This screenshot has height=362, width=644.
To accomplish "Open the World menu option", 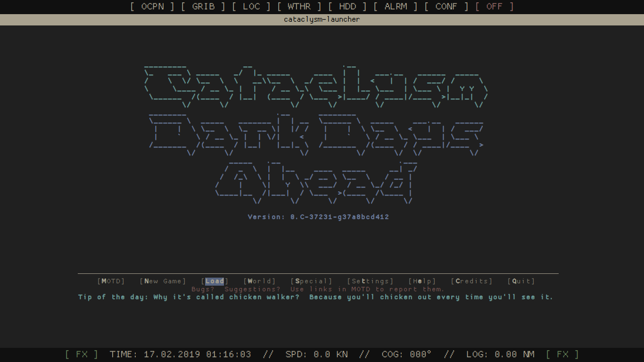I will click(259, 281).
